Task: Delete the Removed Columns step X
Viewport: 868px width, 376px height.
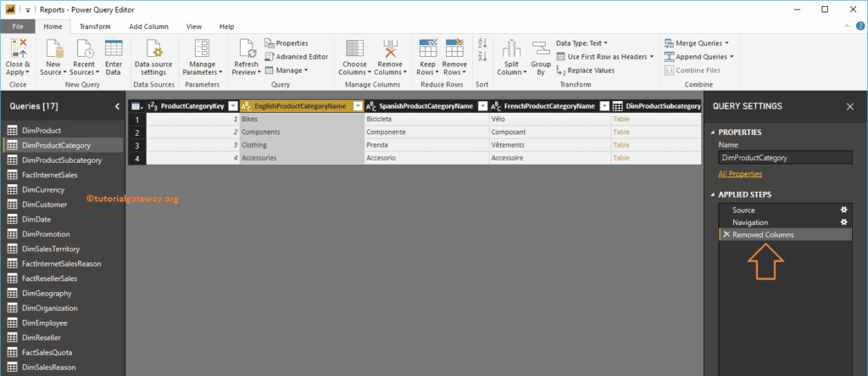Action: [x=726, y=234]
